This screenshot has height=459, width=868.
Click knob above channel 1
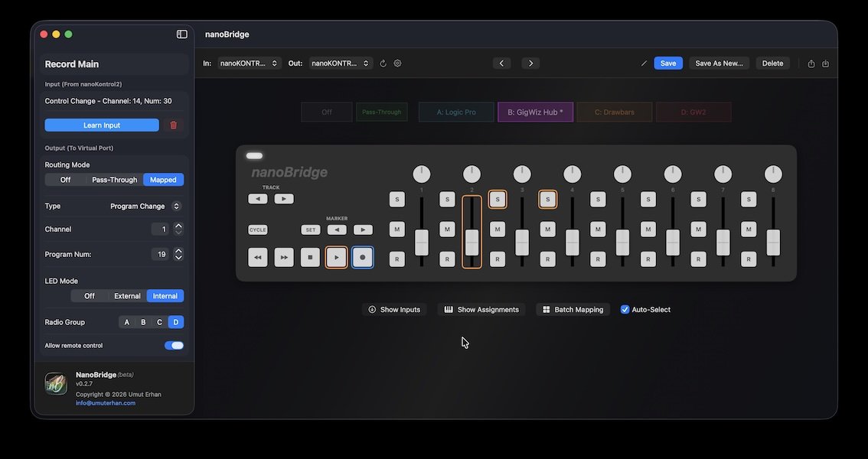tap(421, 174)
